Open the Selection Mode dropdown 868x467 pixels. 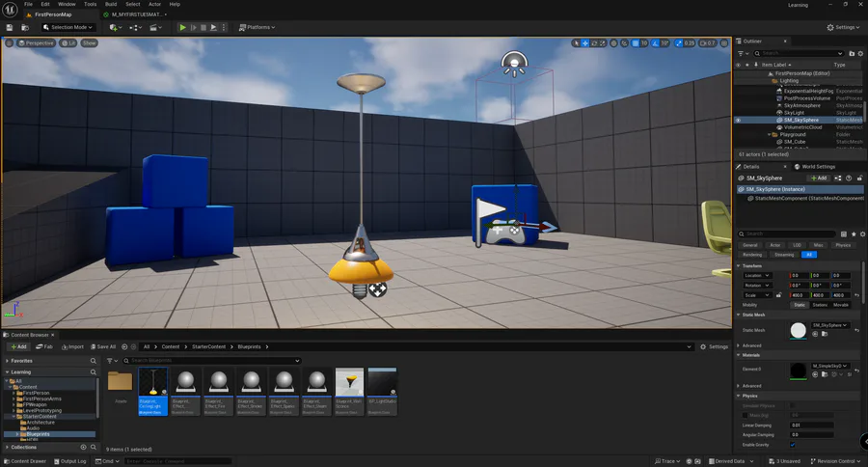(x=68, y=27)
